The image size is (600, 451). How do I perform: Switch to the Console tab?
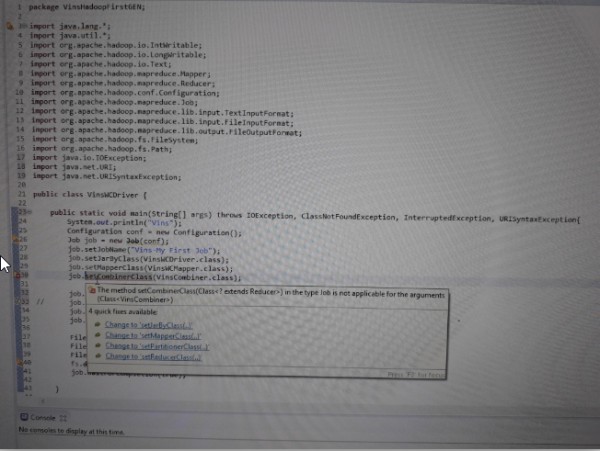(x=44, y=415)
